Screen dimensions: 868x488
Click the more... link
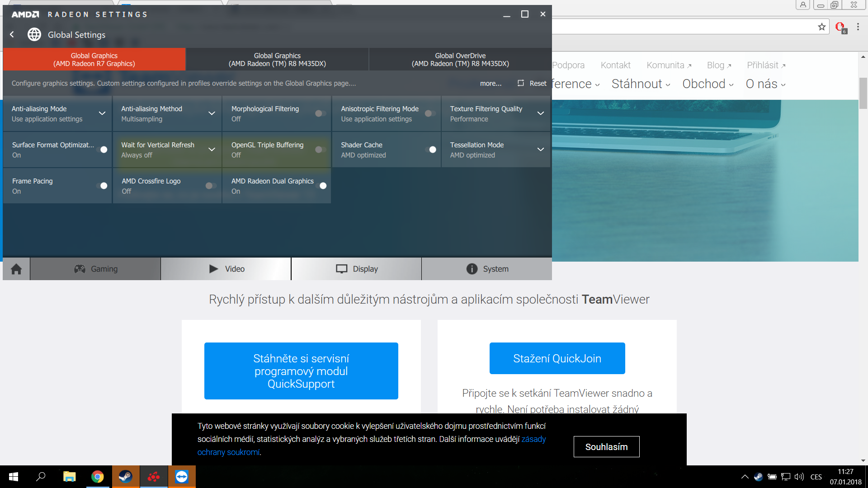pos(491,83)
